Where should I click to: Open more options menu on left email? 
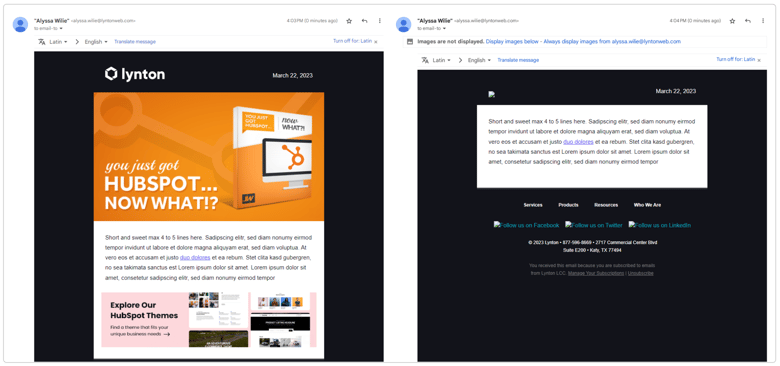click(380, 21)
